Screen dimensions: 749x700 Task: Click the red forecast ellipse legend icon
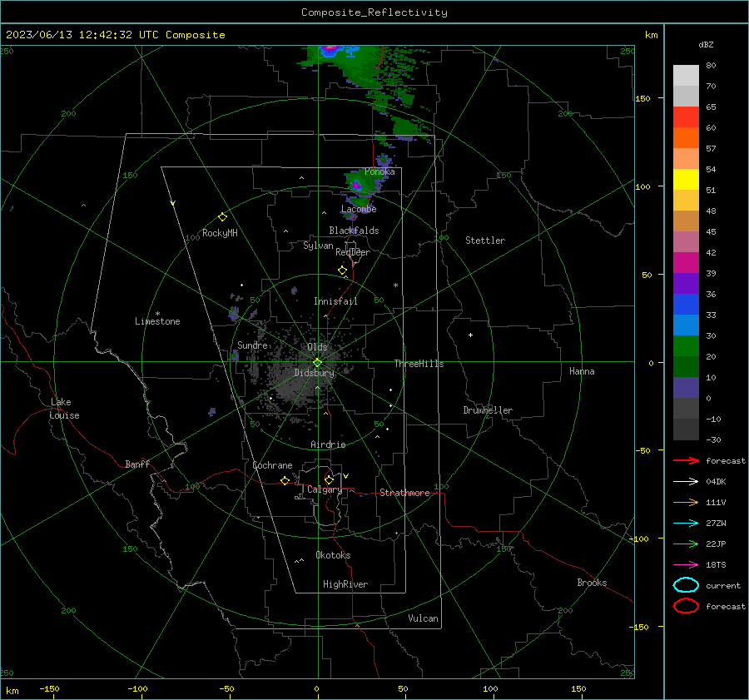point(686,606)
